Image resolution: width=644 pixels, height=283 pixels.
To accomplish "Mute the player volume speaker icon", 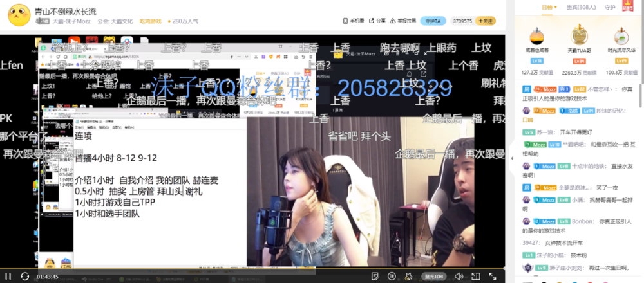I will [459, 277].
